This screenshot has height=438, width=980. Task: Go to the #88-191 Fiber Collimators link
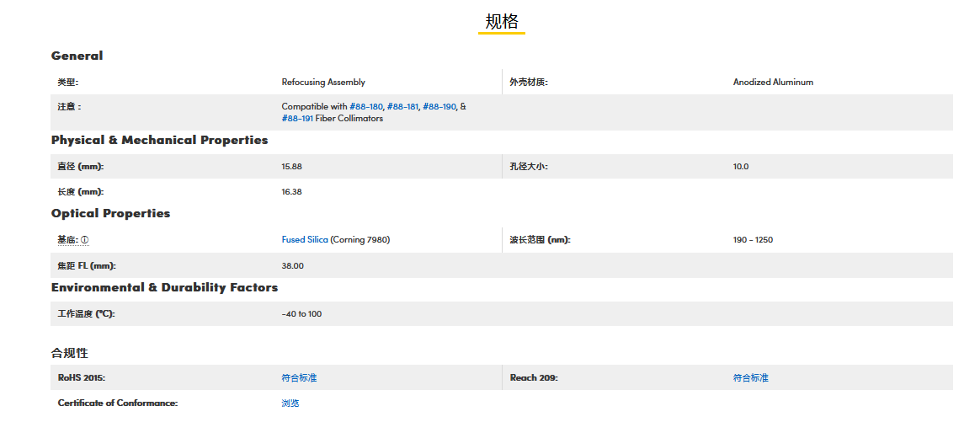[297, 119]
